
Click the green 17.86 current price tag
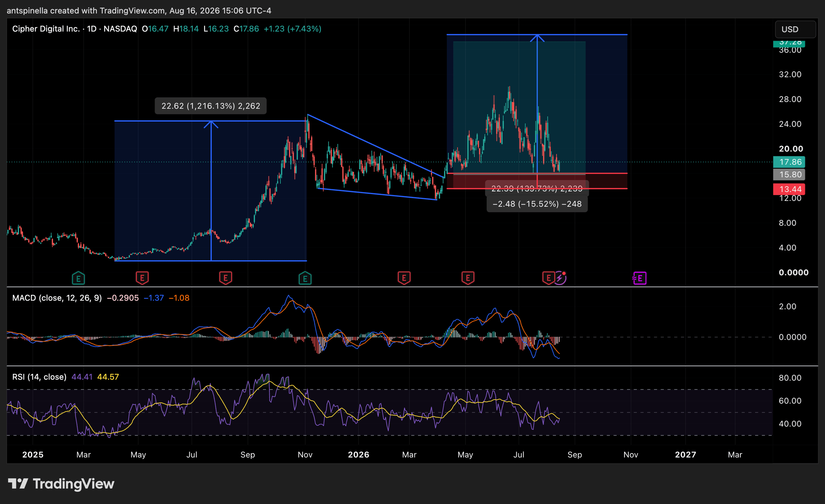(789, 162)
